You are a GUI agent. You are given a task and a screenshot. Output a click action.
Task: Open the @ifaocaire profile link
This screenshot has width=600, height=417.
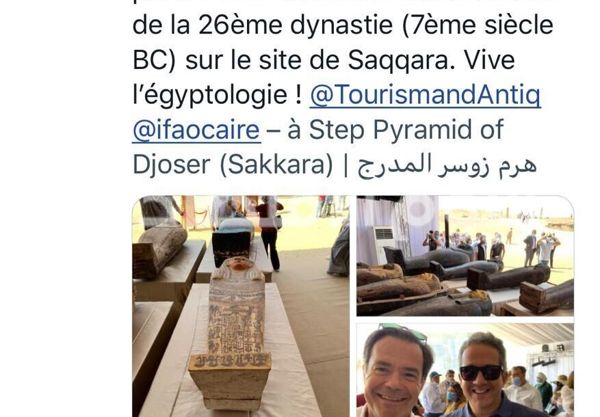tap(196, 130)
